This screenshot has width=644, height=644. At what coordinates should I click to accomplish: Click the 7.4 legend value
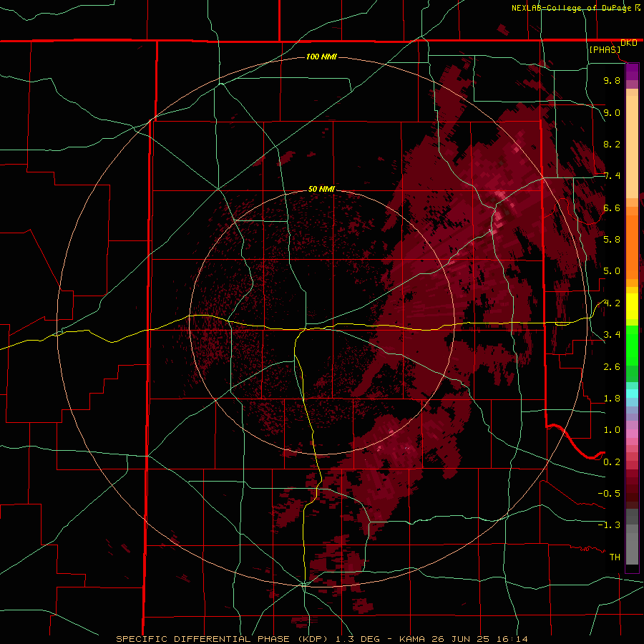[612, 176]
